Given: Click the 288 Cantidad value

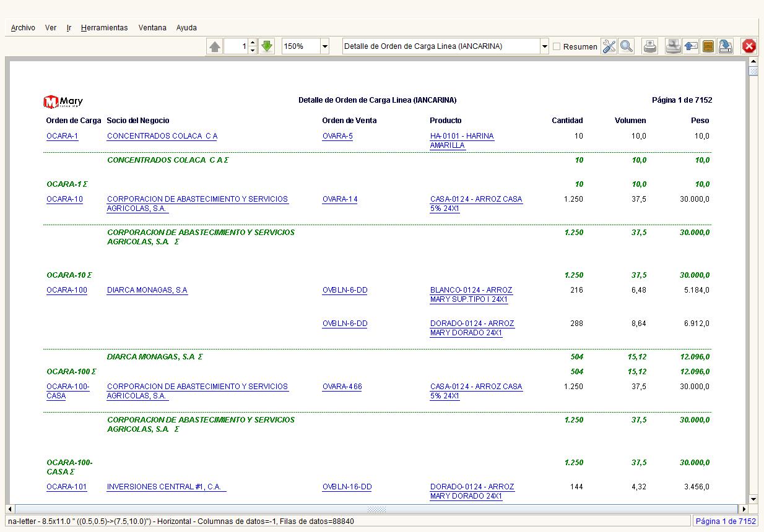Looking at the screenshot, I should click(576, 324).
